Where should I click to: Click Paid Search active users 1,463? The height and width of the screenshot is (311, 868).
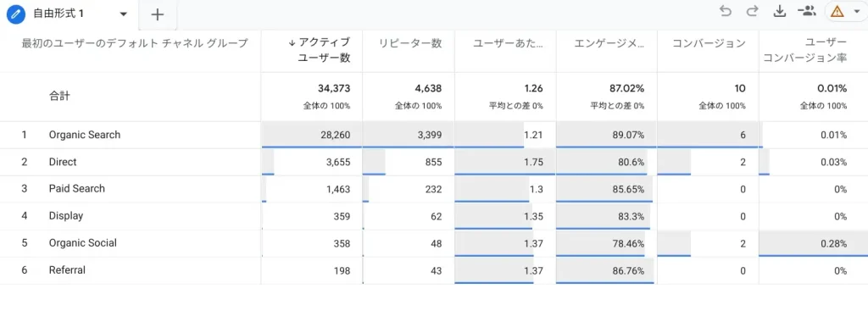337,189
